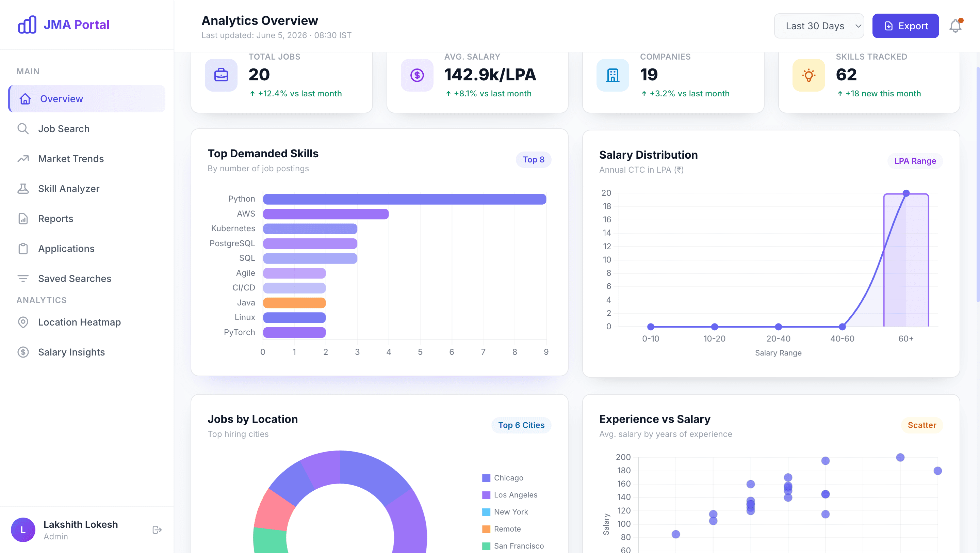The image size is (980, 553).
Task: Click the 0-10 salary data point
Action: (x=651, y=327)
